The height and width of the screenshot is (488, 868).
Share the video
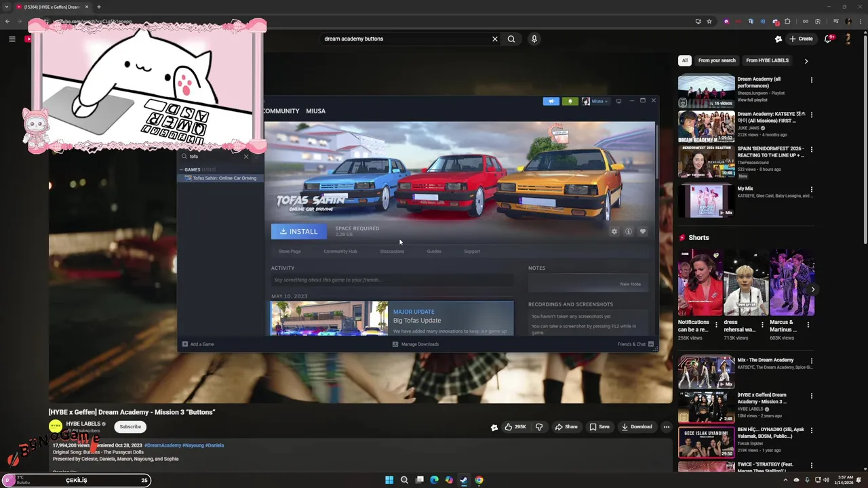(x=566, y=427)
